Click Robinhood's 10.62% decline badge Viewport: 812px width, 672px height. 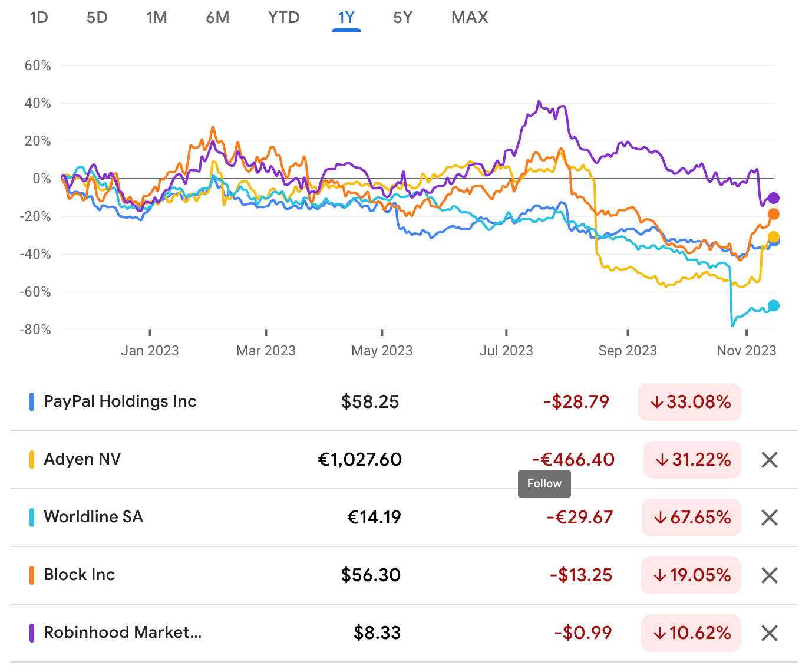tap(691, 633)
